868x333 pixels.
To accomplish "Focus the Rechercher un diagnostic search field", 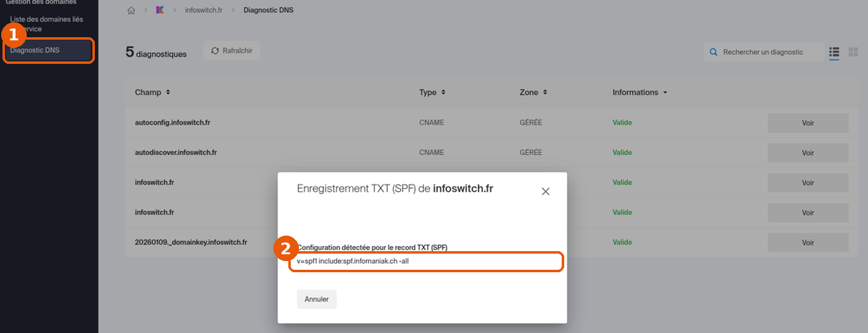I will coord(763,52).
